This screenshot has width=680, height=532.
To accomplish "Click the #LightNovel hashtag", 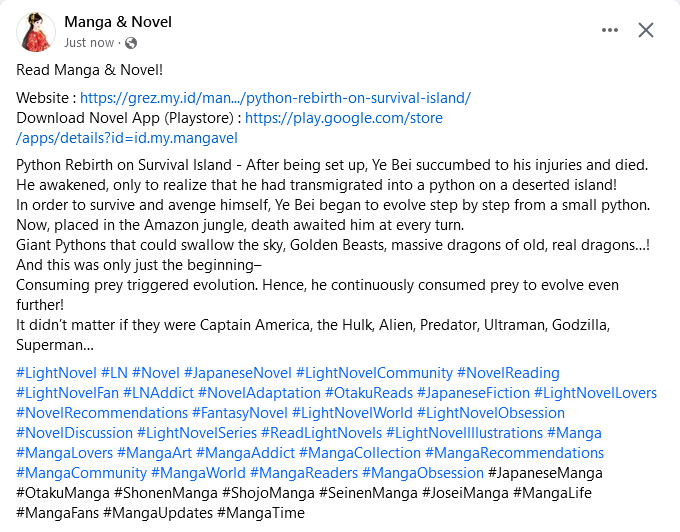I will [x=55, y=373].
